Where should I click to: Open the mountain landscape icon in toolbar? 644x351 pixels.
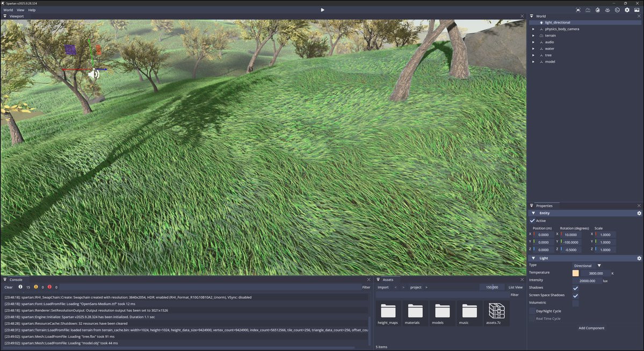click(x=588, y=10)
